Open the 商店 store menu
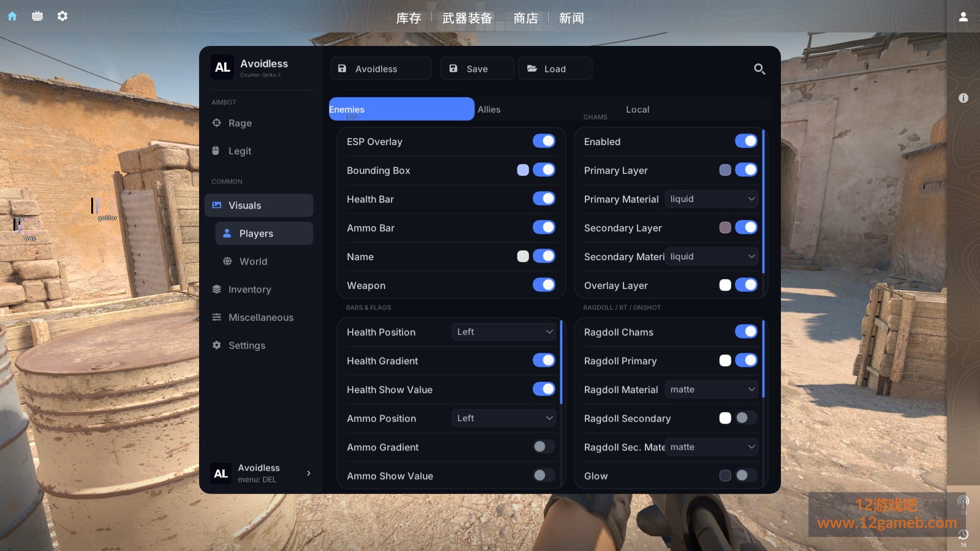The height and width of the screenshot is (551, 980). coord(526,18)
